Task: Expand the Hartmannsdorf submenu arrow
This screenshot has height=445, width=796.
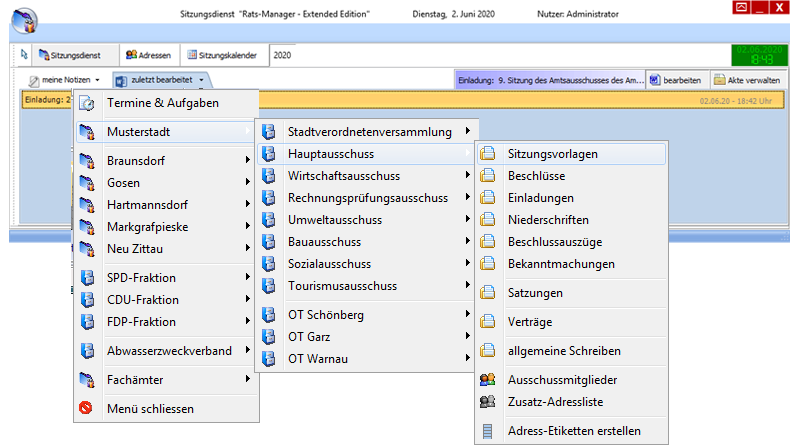Action: coord(248,204)
